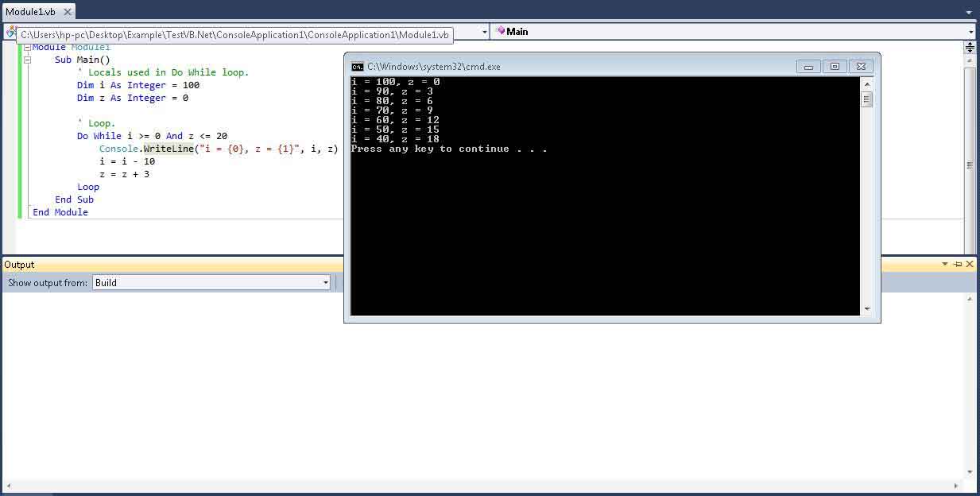Collapse the Sub Main code region
The height and width of the screenshot is (496, 980).
coord(27,60)
